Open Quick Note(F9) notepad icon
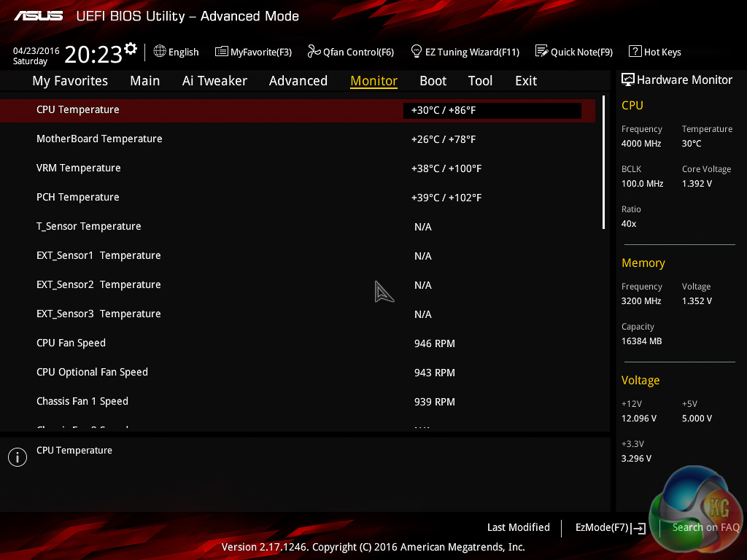This screenshot has width=747, height=560. coord(541,51)
